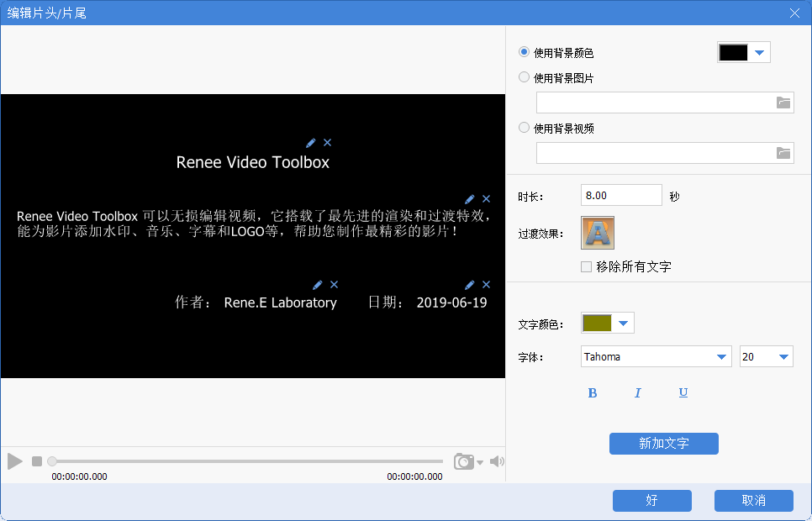This screenshot has height=521, width=812.
Task: Select the description paragraph in preview
Action: pos(254,224)
